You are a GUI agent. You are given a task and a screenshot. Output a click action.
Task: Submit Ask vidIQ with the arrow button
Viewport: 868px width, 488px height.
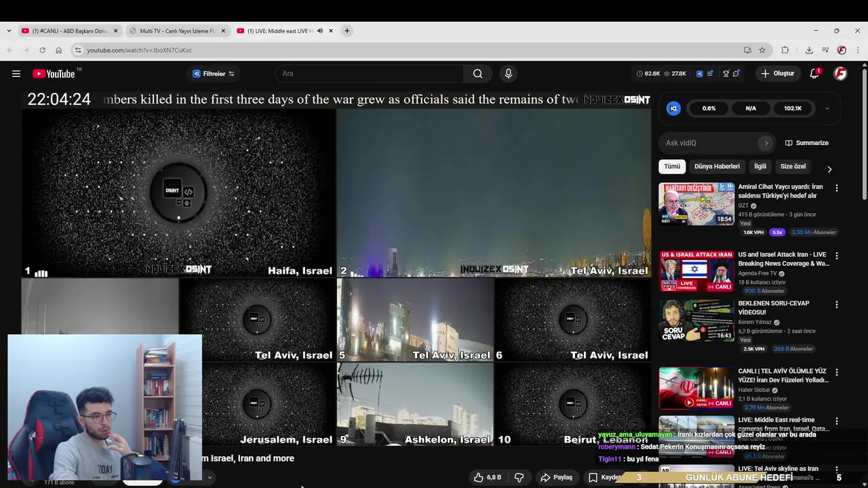(766, 143)
